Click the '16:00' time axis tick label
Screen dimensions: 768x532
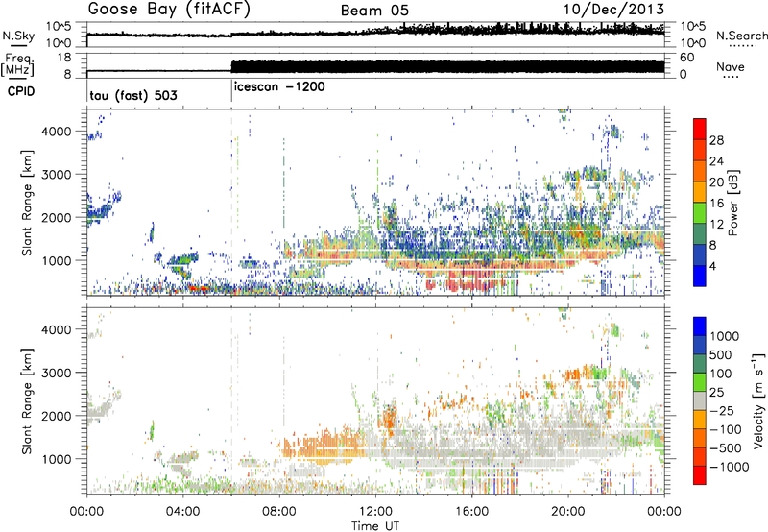pyautogui.click(x=471, y=512)
